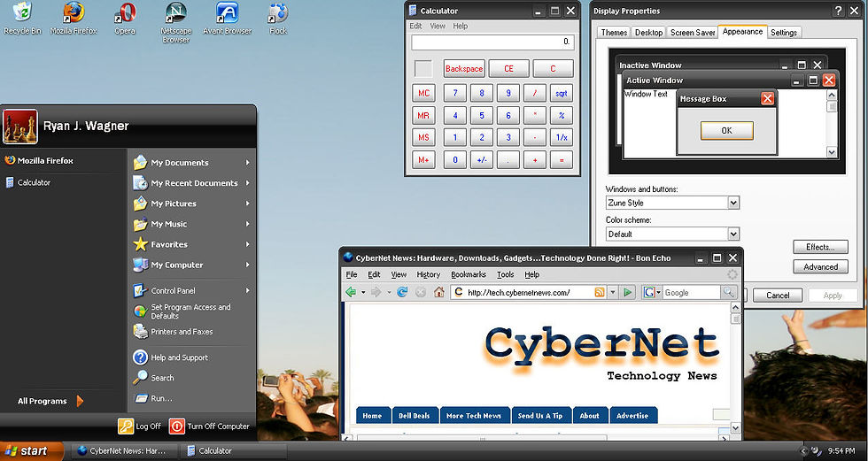Image resolution: width=868 pixels, height=461 pixels.
Task: Launch the Flock desktop shortcut
Action: click(278, 18)
